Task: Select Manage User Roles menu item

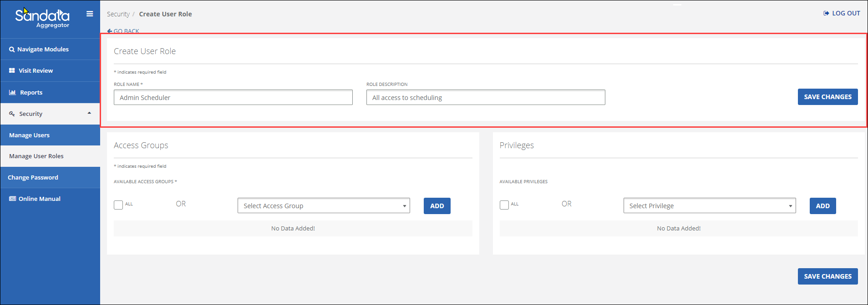Action: coord(36,156)
